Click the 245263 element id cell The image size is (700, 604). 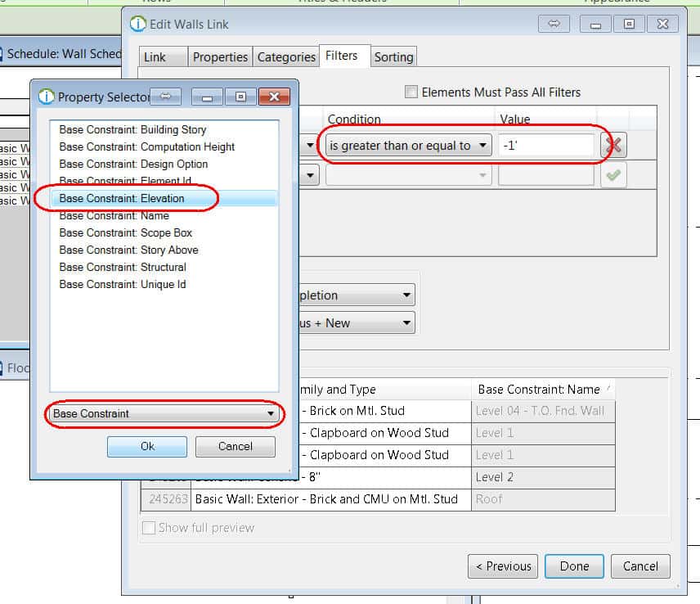tap(166, 499)
